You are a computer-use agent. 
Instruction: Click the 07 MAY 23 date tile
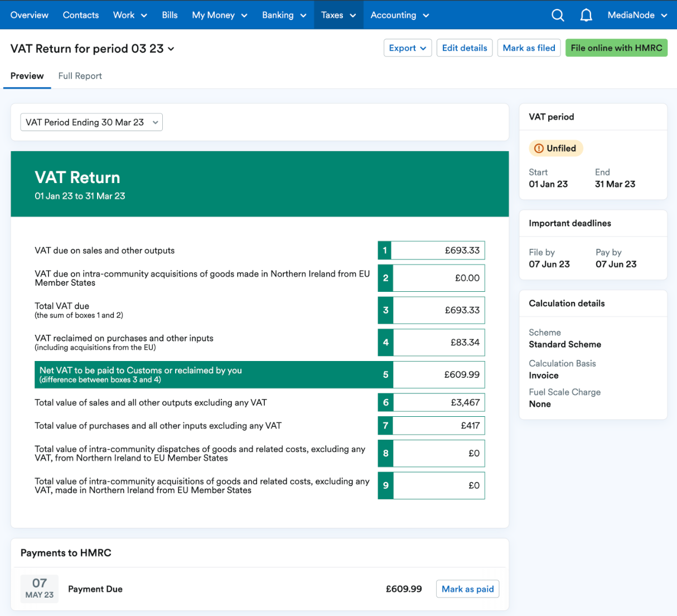pos(40,589)
